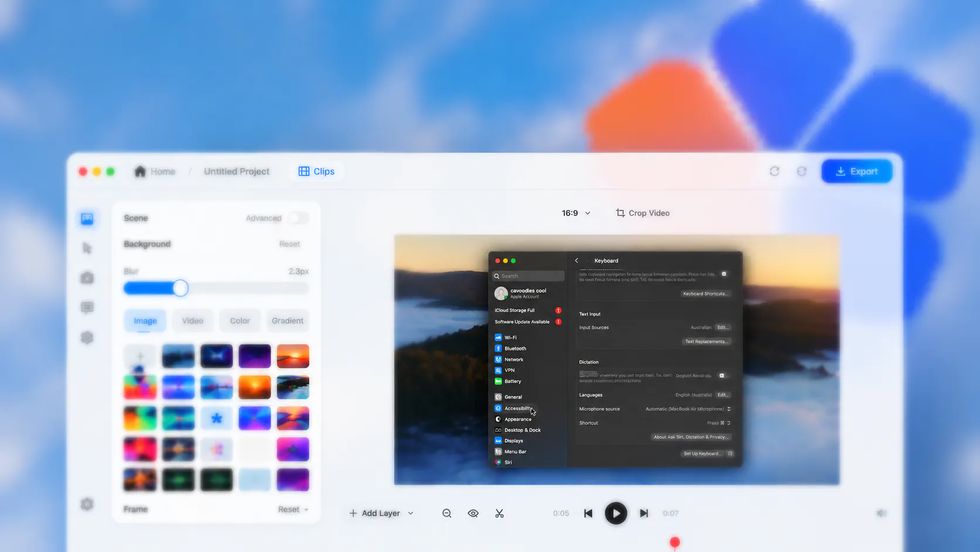Play the video preview
Viewport: 980px width, 552px height.
616,513
